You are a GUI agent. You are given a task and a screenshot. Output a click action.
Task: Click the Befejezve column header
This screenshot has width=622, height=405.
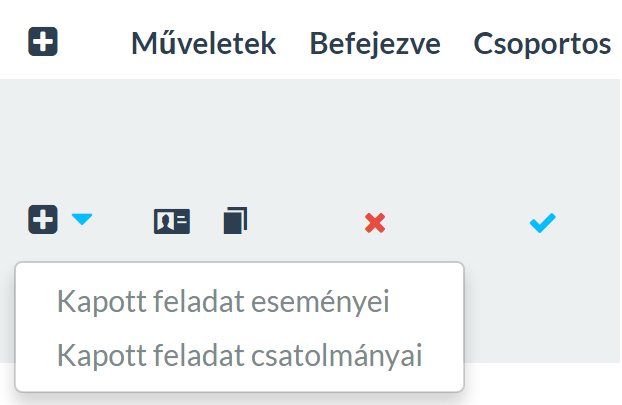tap(375, 44)
